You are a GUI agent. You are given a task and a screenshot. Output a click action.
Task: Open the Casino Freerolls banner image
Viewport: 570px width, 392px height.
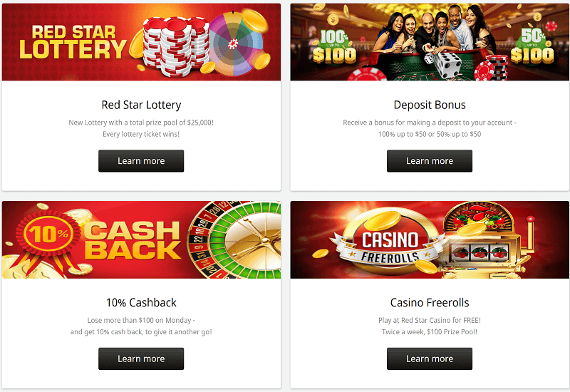[x=430, y=240]
